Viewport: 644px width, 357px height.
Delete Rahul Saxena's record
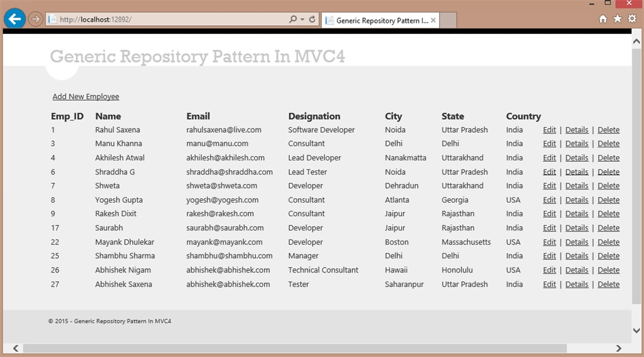pos(608,130)
